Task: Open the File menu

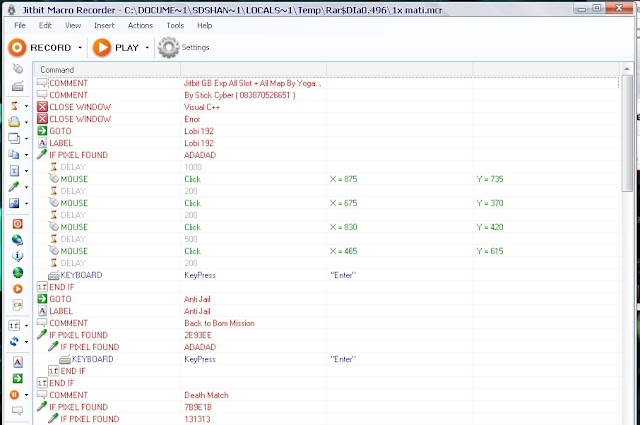Action: point(20,25)
